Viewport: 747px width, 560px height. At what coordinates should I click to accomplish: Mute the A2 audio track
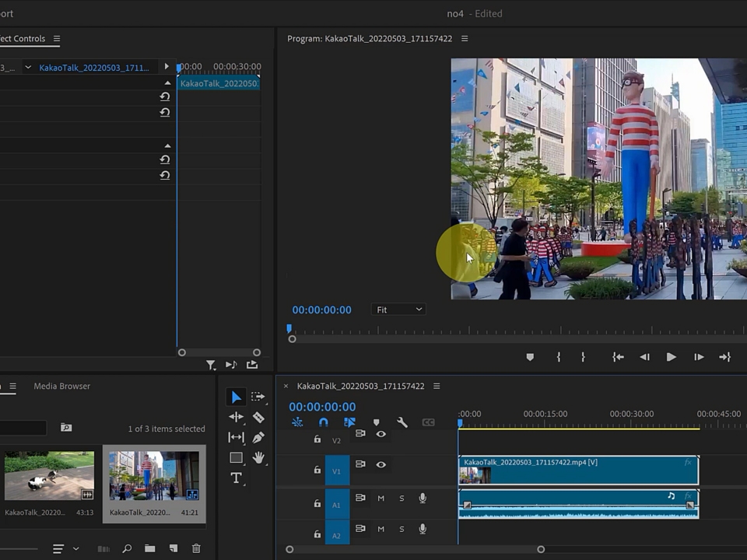(381, 529)
